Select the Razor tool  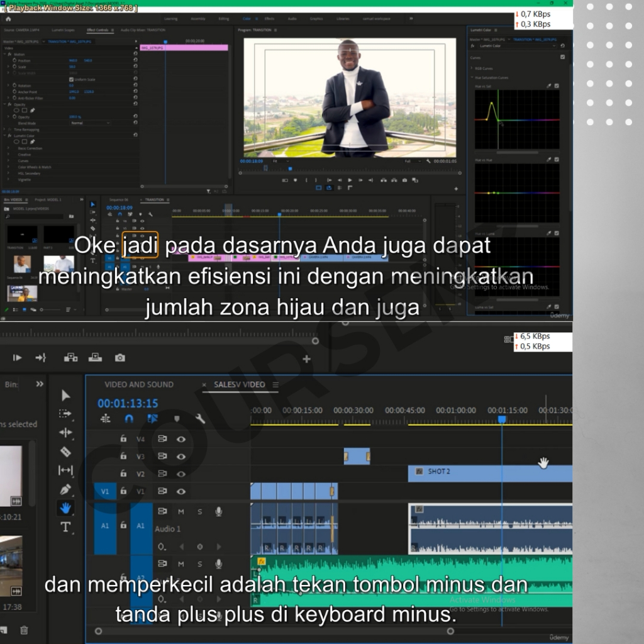tap(65, 452)
